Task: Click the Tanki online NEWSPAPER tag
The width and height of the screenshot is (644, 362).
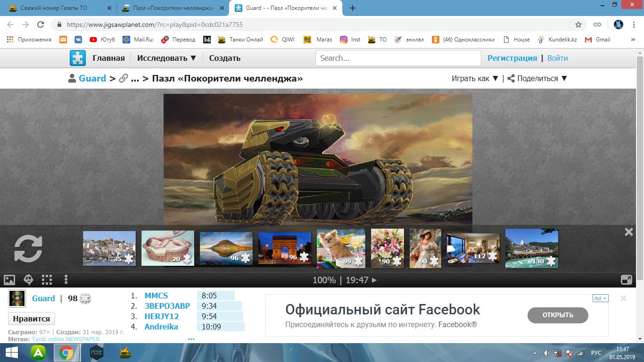Action: [x=66, y=339]
